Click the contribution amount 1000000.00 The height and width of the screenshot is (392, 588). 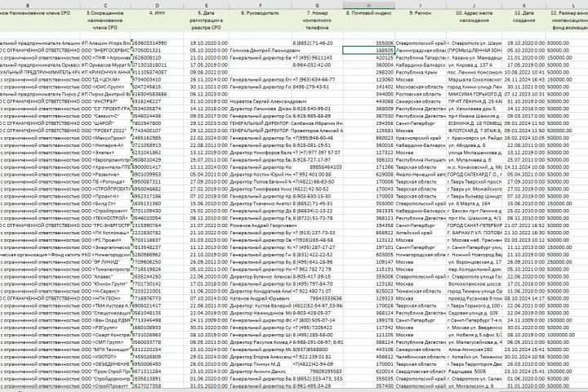pos(567,335)
